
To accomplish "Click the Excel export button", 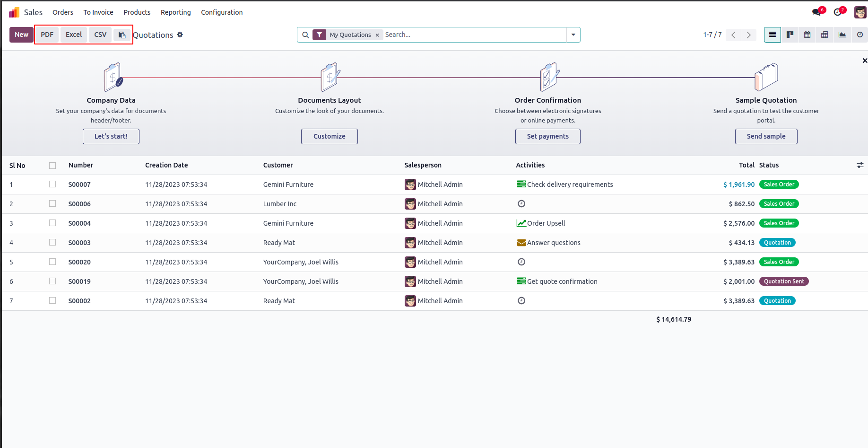I will click(x=74, y=35).
